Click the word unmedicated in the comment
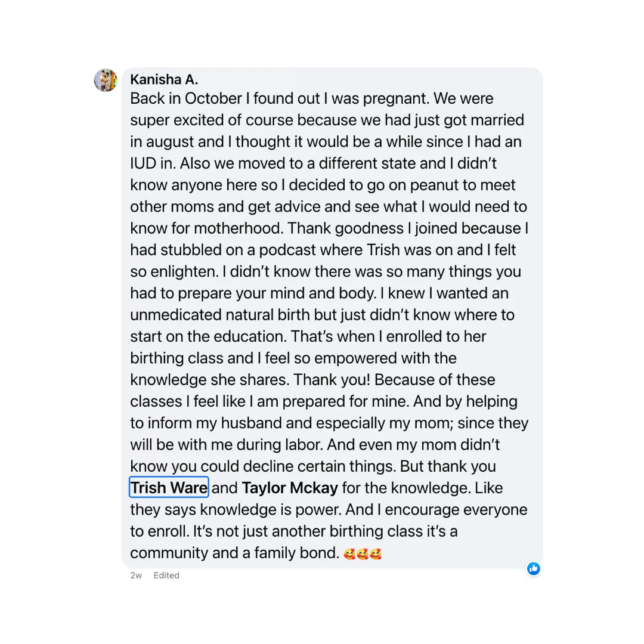Image resolution: width=644 pixels, height=644 pixels. click(176, 315)
